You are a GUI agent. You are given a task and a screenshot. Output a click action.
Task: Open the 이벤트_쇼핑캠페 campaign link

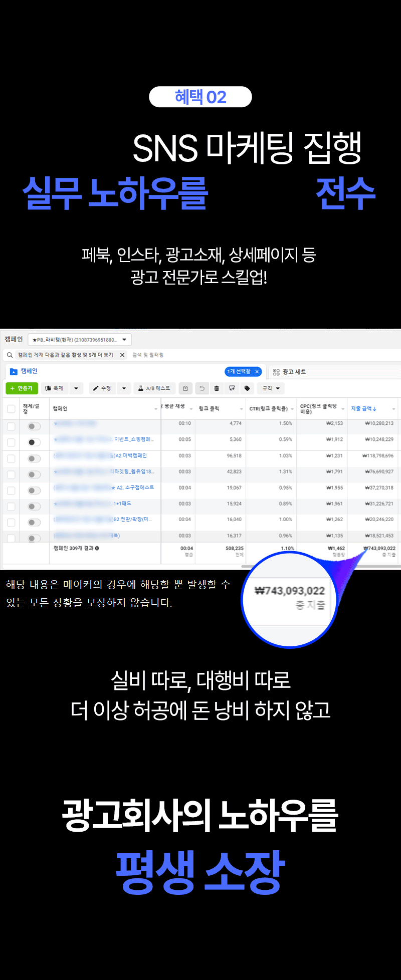coord(104,439)
